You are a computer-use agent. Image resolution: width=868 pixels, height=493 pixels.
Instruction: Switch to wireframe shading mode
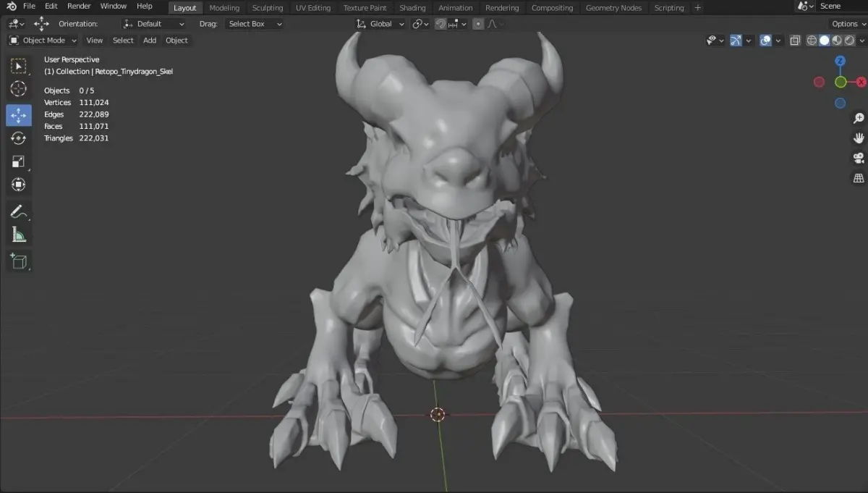[812, 41]
